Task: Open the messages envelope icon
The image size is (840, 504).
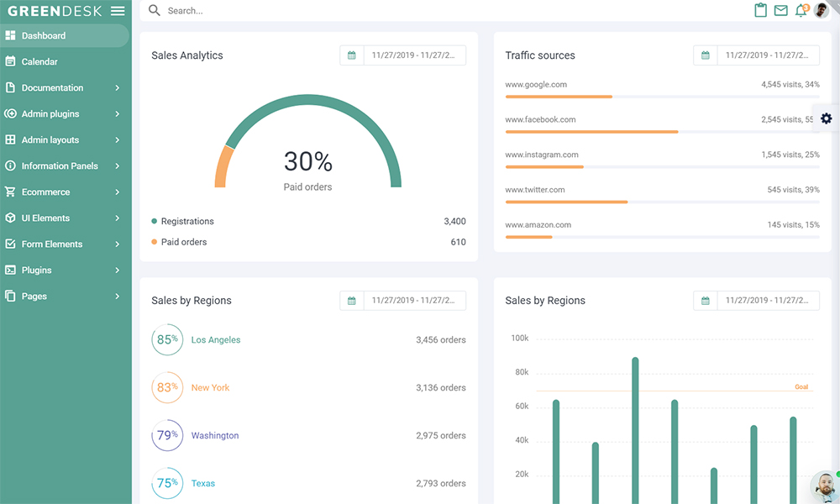Action: 780,10
